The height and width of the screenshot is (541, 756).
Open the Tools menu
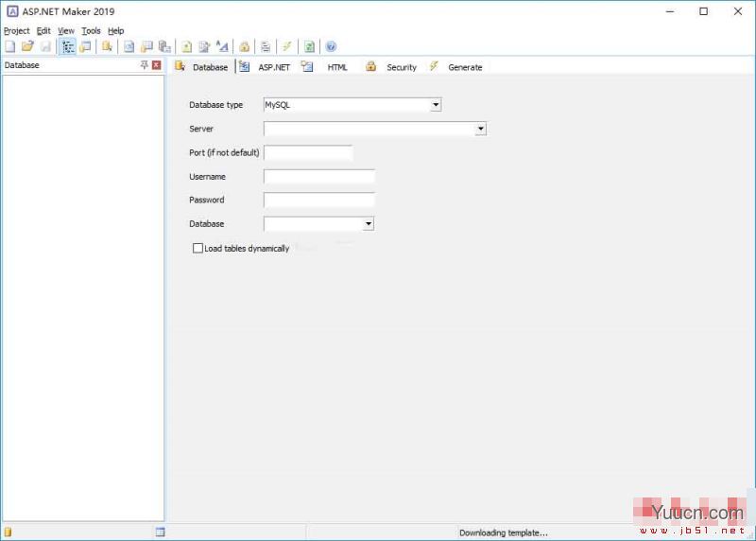[91, 31]
